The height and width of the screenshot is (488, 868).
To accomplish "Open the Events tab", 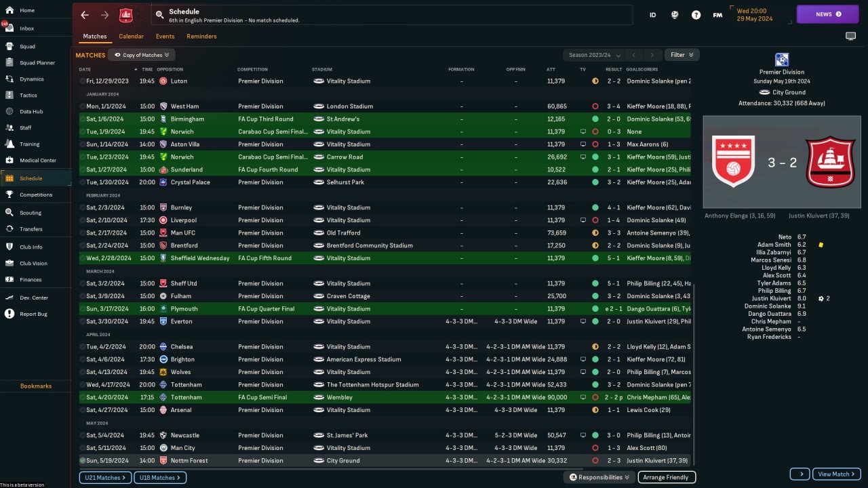I will (165, 37).
